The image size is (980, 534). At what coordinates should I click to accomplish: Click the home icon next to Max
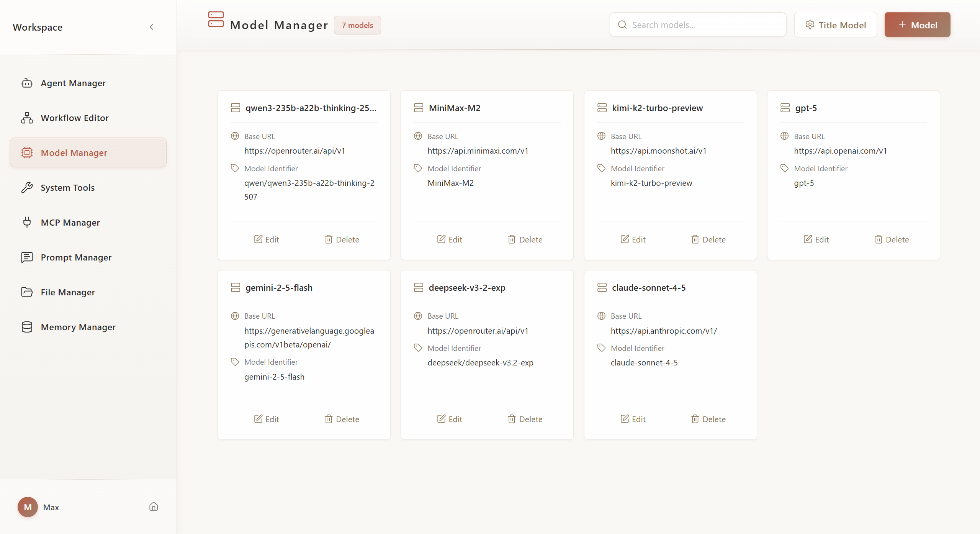pos(154,506)
